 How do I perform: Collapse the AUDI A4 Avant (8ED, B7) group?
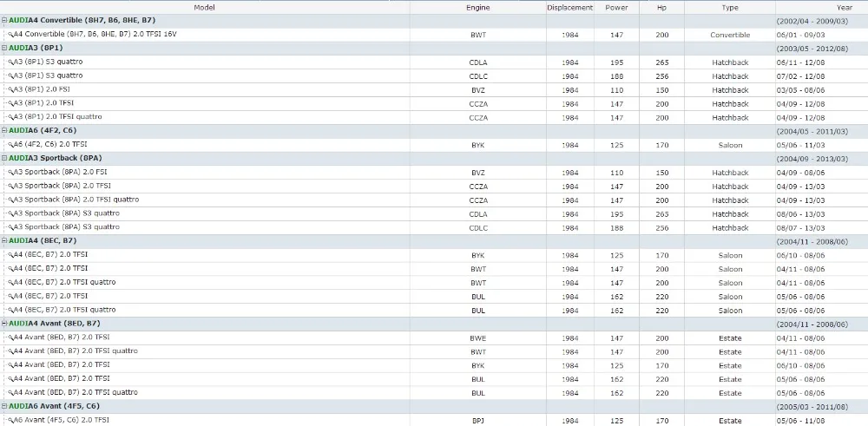(4, 324)
